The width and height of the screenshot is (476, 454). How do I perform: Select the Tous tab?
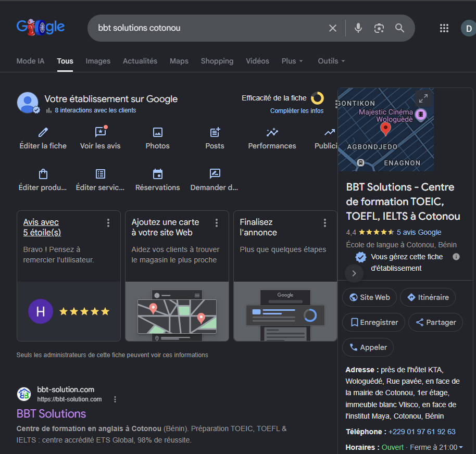pyautogui.click(x=65, y=61)
